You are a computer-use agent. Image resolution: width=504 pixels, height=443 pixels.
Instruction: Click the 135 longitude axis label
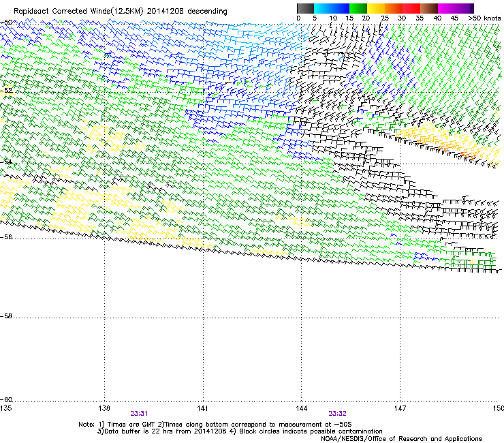point(5,408)
